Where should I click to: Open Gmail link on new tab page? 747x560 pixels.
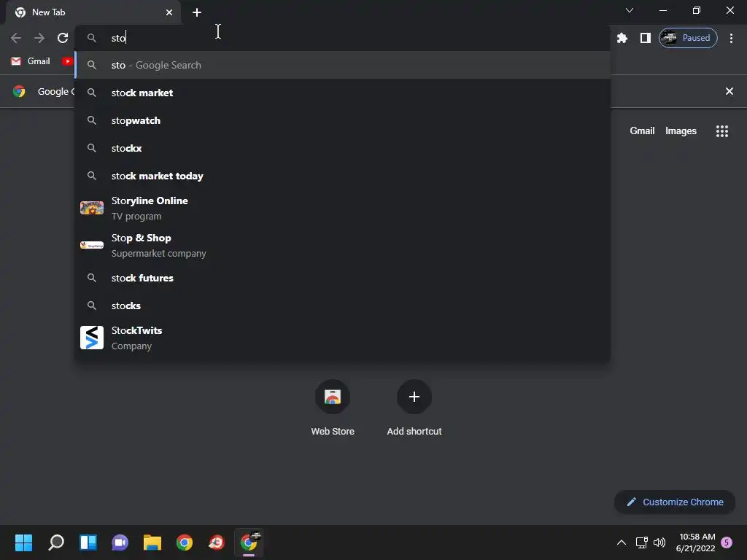point(642,131)
